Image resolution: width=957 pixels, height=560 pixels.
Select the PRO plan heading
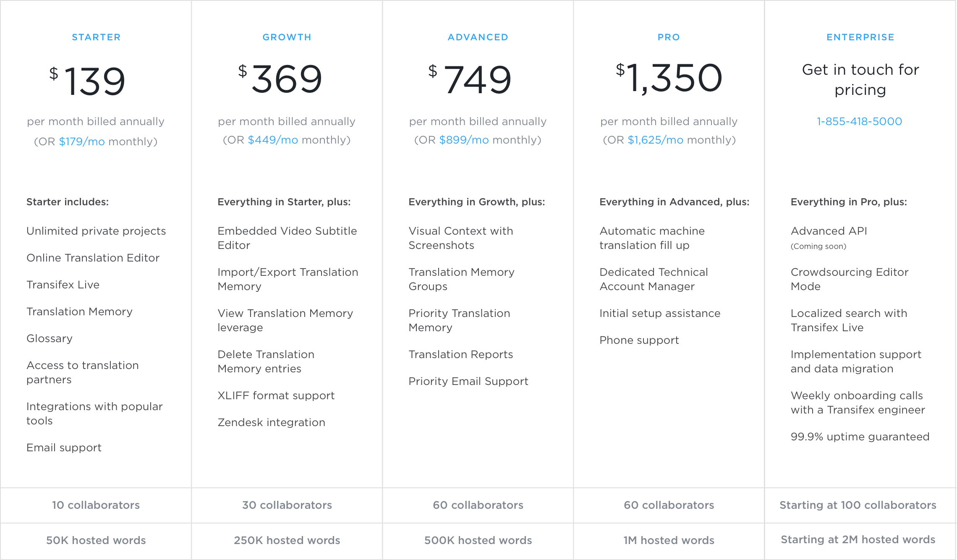click(x=669, y=37)
